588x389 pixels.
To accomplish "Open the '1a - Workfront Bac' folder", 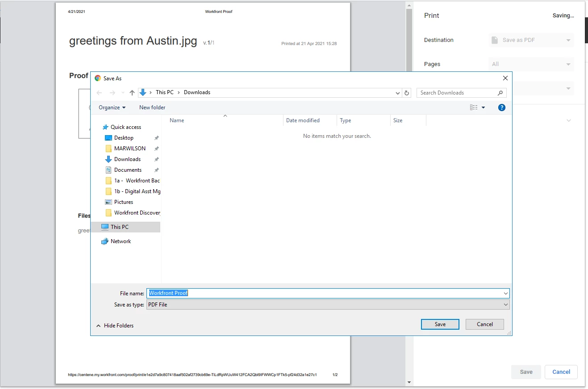I will pos(137,181).
